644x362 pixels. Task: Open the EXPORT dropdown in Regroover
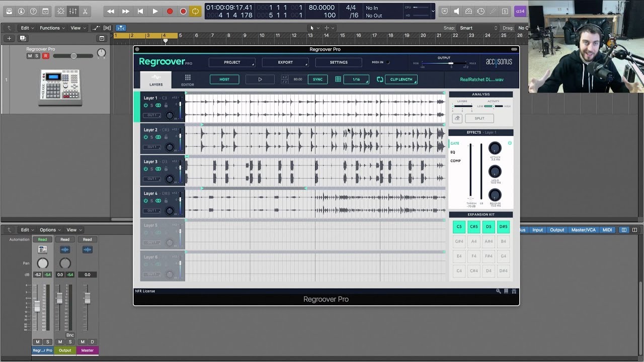tap(285, 62)
